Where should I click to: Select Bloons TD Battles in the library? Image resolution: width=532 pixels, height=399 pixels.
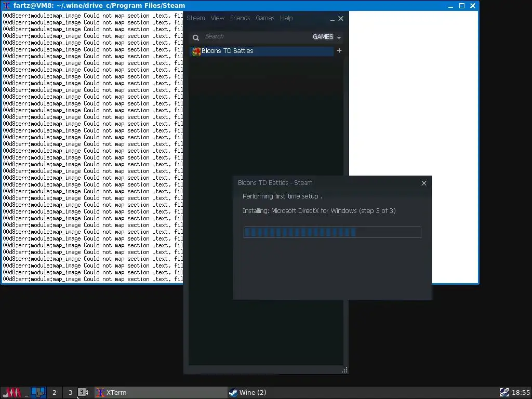[x=262, y=51]
